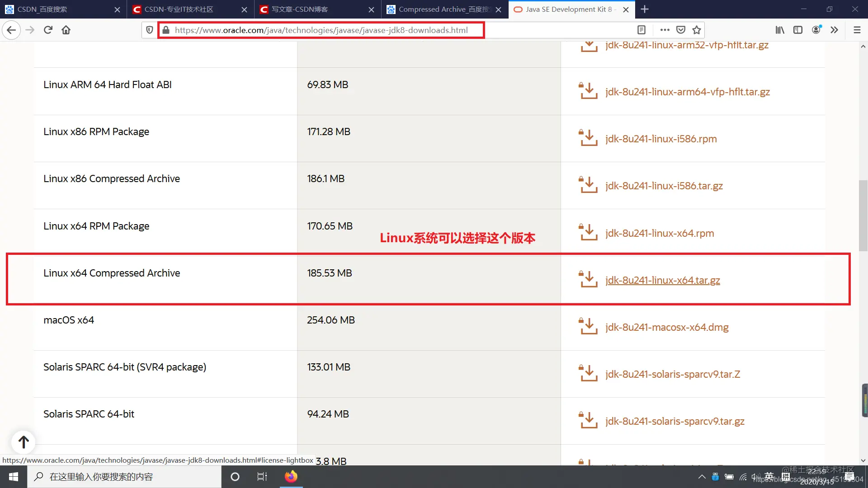868x488 pixels.
Task: Click the Windows taskbar search box
Action: click(124, 477)
